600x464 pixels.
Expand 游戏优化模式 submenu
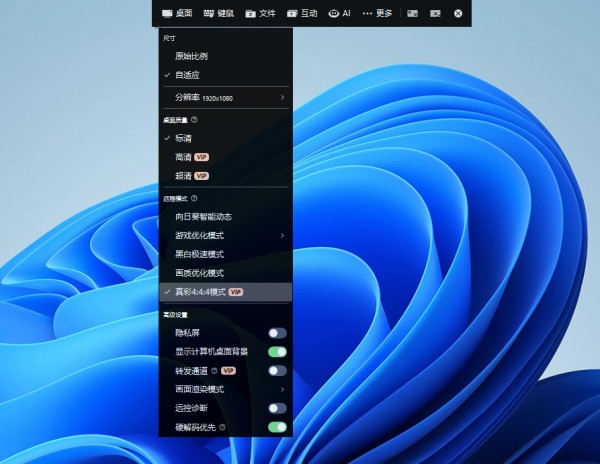click(x=226, y=236)
